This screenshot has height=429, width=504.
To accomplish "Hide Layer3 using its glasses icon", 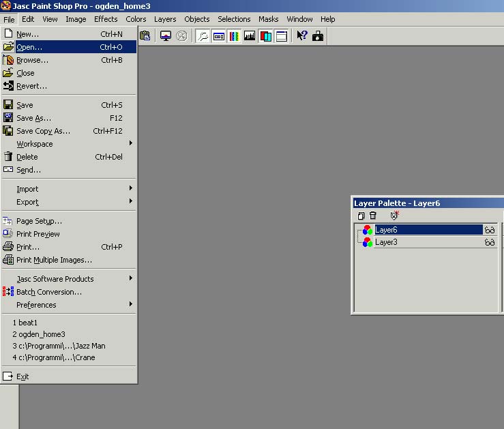I will (x=490, y=242).
